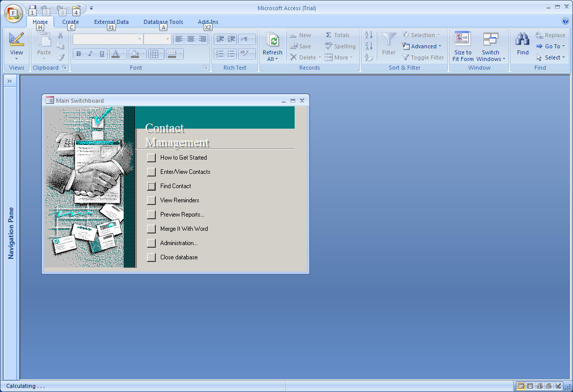Click the Merge It With Word box
This screenshot has height=392, width=573.
pyautogui.click(x=151, y=228)
